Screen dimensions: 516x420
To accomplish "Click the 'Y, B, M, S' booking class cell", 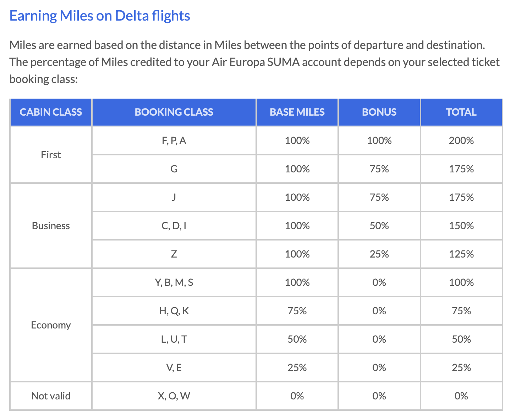I will pos(174,282).
